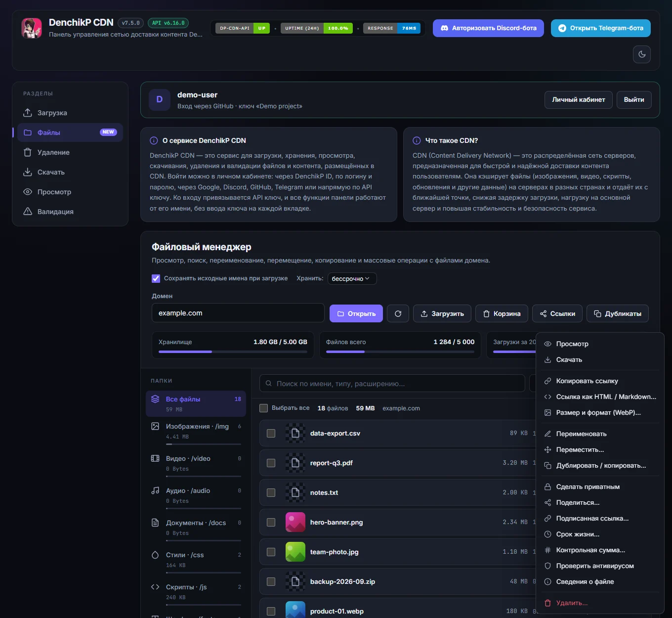Click the Корзина button
Viewport: 672px width, 618px height.
click(502, 313)
